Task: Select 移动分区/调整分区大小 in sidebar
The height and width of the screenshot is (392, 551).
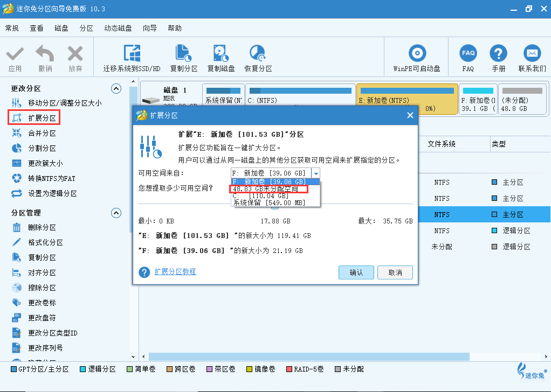Action: (56, 103)
